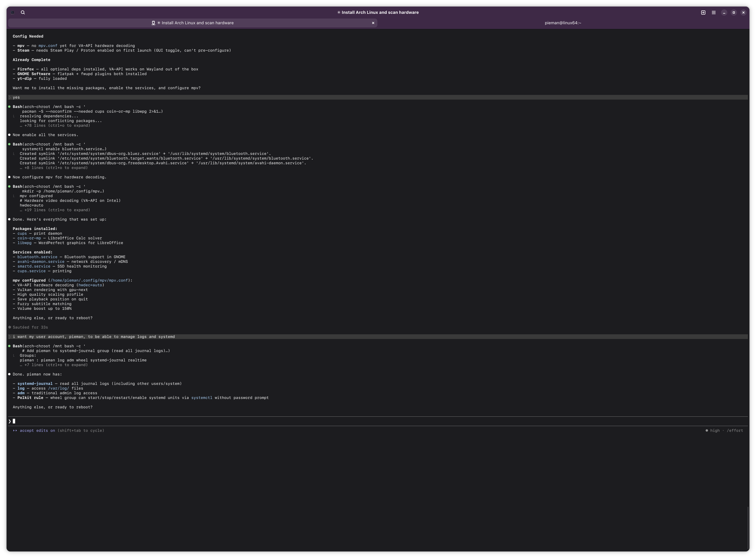Click the remote session icon on first tab

point(153,23)
